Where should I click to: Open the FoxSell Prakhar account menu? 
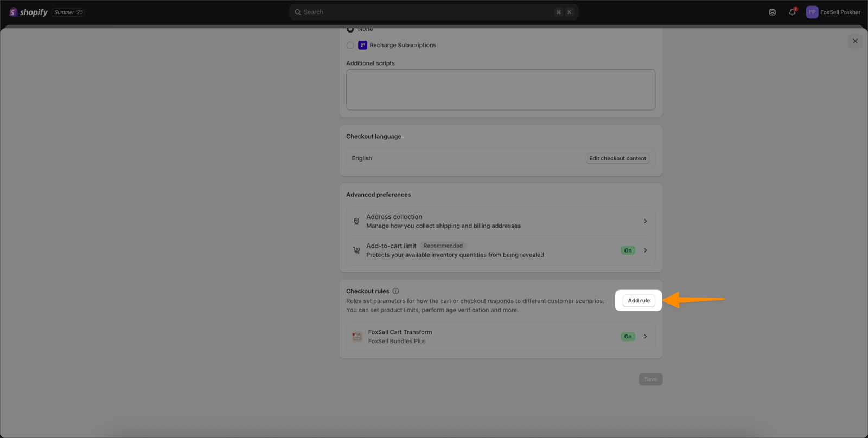click(x=833, y=12)
